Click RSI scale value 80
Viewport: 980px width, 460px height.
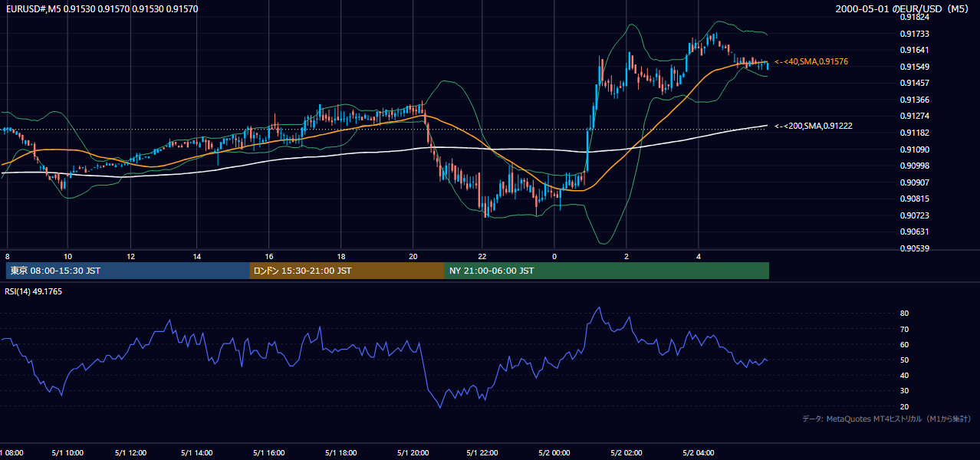click(x=904, y=314)
